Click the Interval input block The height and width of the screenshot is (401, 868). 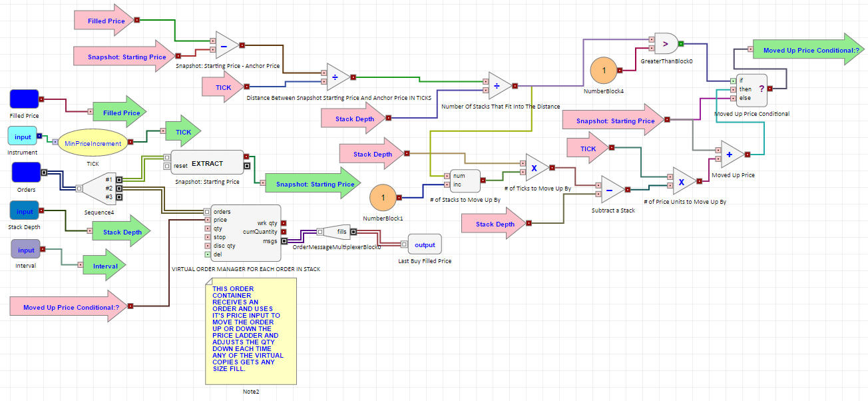(26, 250)
